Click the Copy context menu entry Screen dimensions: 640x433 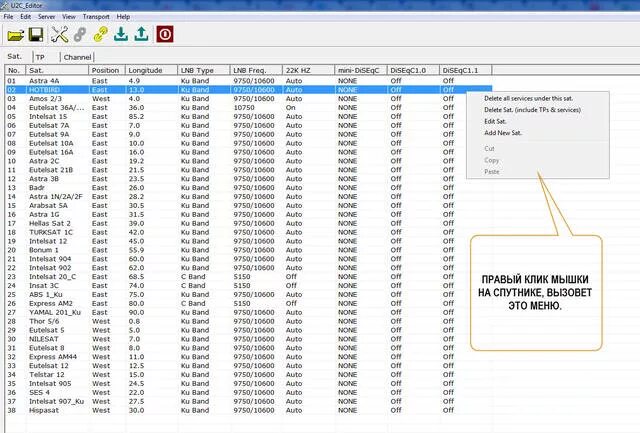[x=491, y=160]
